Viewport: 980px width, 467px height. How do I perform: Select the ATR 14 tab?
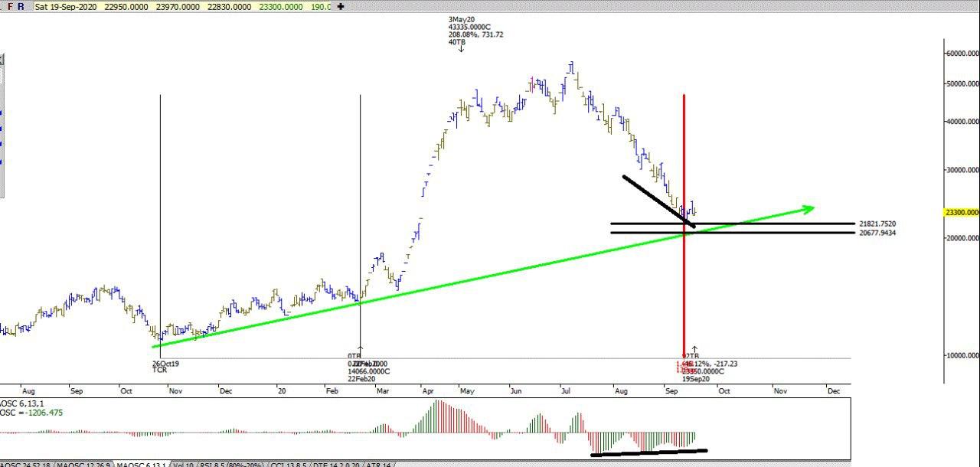[377, 463]
